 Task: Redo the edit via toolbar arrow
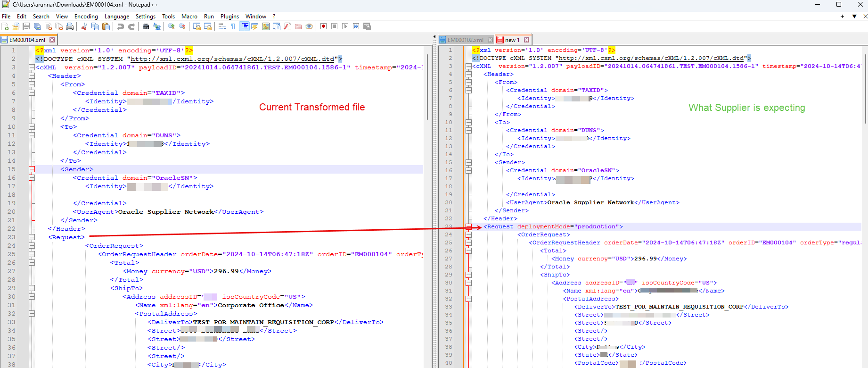[x=131, y=26]
